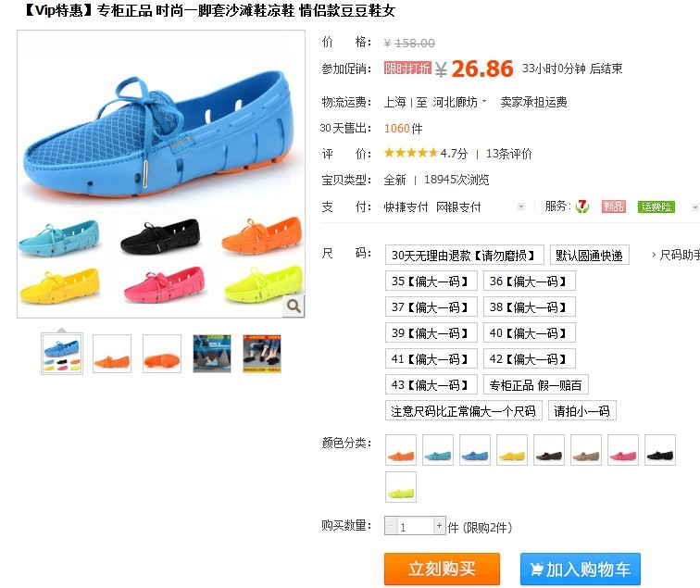The width and height of the screenshot is (700, 588).
Task: Click the purchase quantity input field
Action: pyautogui.click(x=415, y=526)
